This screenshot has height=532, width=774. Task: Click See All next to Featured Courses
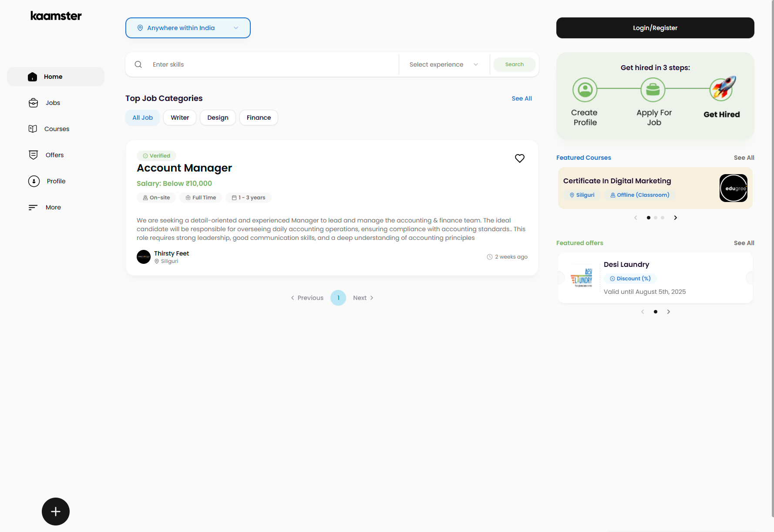tap(744, 158)
